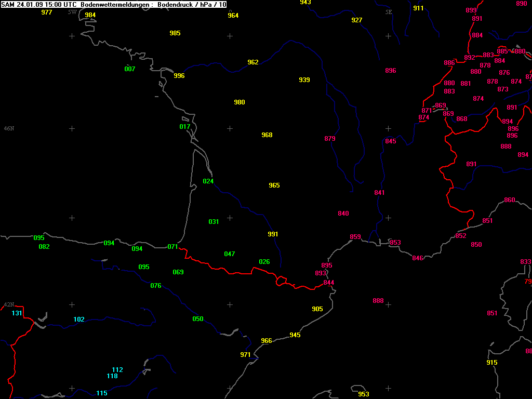The height and width of the screenshot is (399, 532).
Task: Click the 42N latitude label
Action: (9, 305)
